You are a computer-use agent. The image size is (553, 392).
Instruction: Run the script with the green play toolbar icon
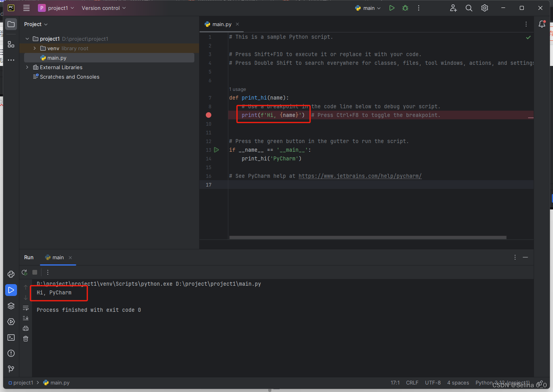pos(391,8)
